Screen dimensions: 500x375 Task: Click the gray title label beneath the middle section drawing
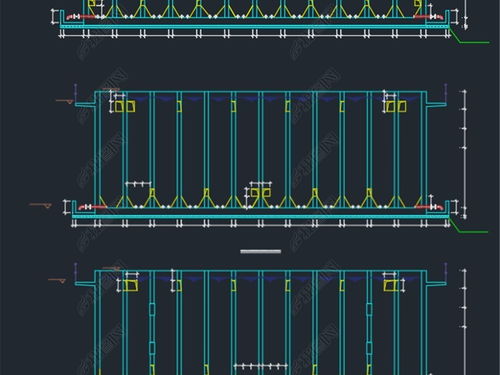[261, 251]
